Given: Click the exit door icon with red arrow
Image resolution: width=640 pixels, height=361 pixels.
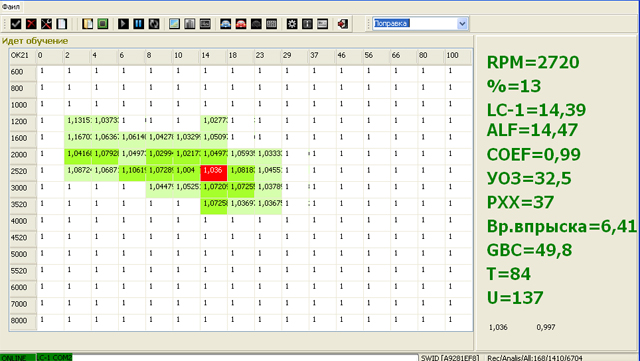Looking at the screenshot, I should [342, 24].
